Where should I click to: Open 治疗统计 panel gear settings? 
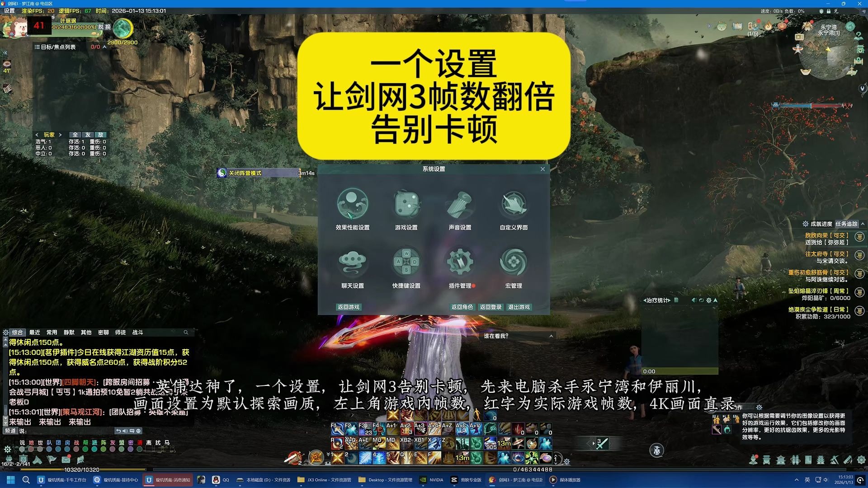tap(709, 300)
